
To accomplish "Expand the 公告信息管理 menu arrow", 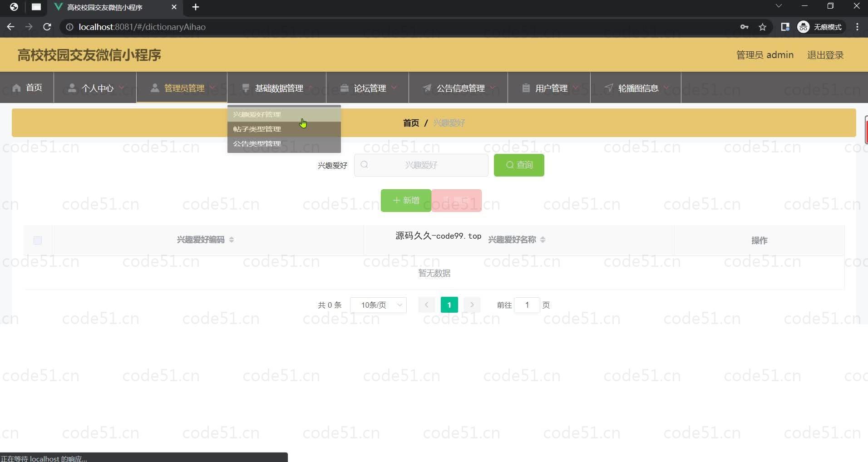I will pyautogui.click(x=493, y=88).
